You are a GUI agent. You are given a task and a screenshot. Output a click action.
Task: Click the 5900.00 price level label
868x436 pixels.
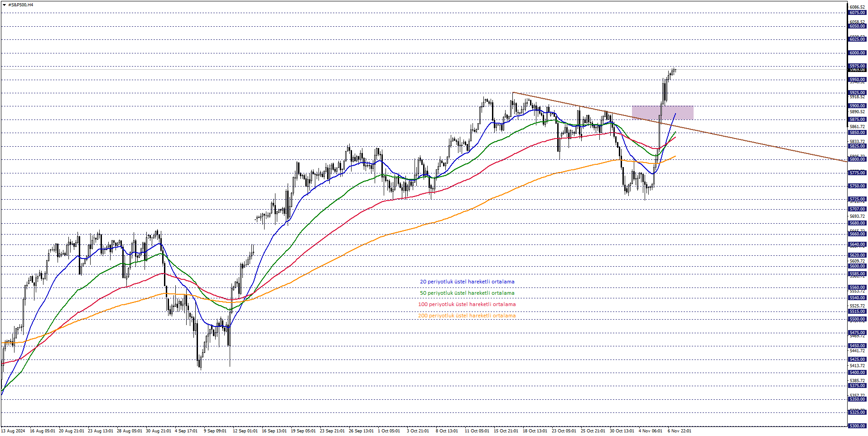point(857,106)
